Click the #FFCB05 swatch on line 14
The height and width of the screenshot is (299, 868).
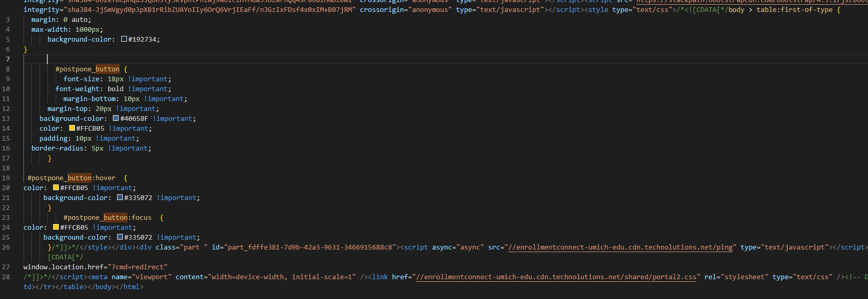(x=72, y=128)
